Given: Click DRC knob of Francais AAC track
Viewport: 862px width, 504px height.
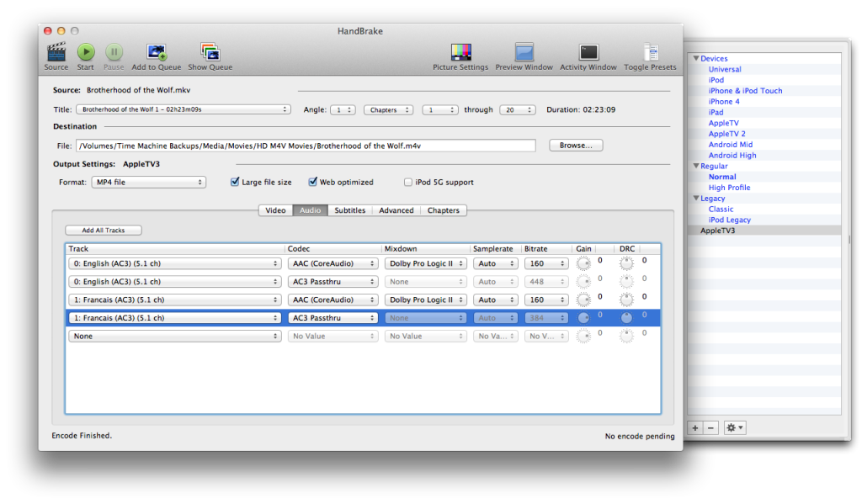Looking at the screenshot, I should (x=626, y=300).
